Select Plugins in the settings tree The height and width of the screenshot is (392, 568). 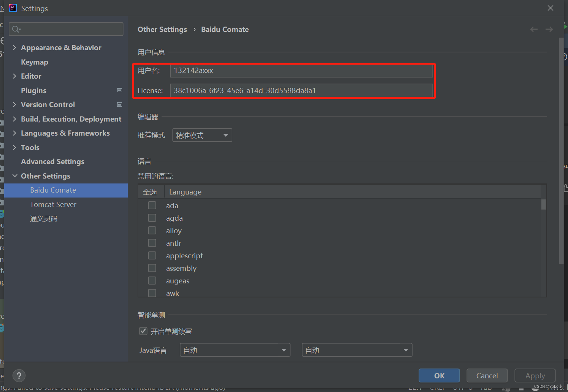(33, 90)
